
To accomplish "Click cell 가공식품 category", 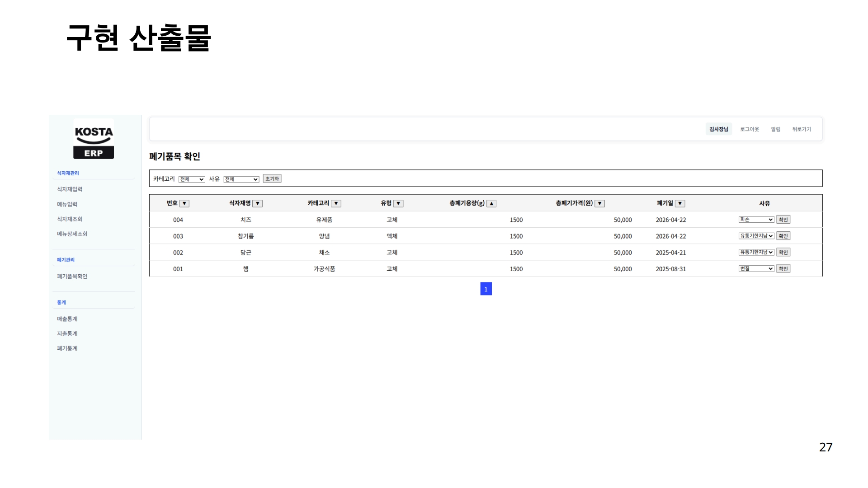I will tap(324, 269).
